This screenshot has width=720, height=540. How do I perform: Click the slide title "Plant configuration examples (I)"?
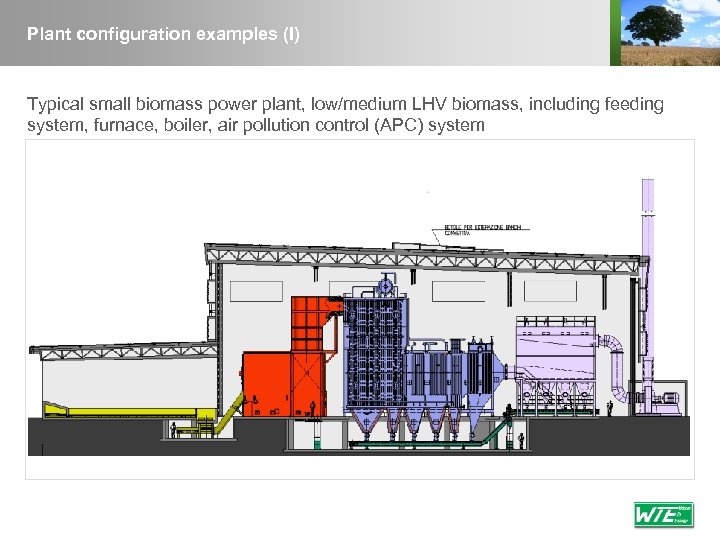[163, 34]
